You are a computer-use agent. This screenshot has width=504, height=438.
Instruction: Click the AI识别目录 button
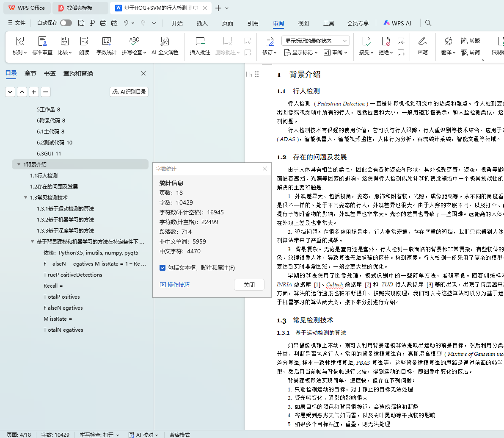click(129, 92)
